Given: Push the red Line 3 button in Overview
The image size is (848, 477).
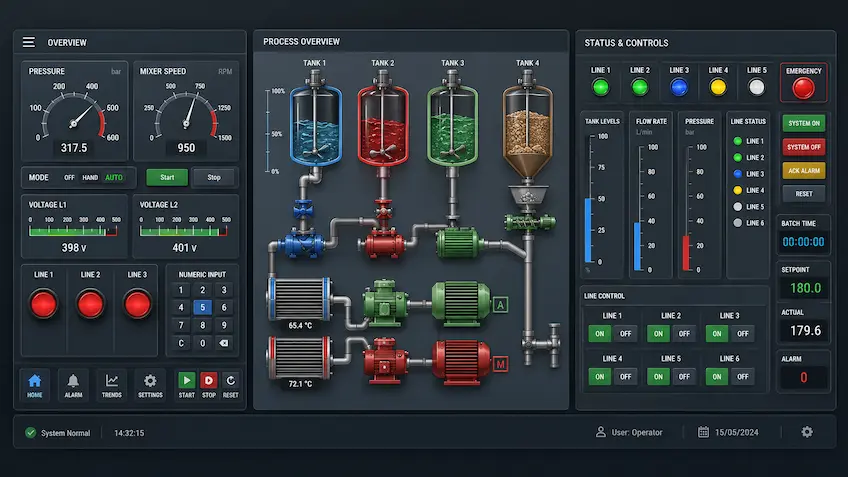Looking at the screenshot, I should [137, 303].
